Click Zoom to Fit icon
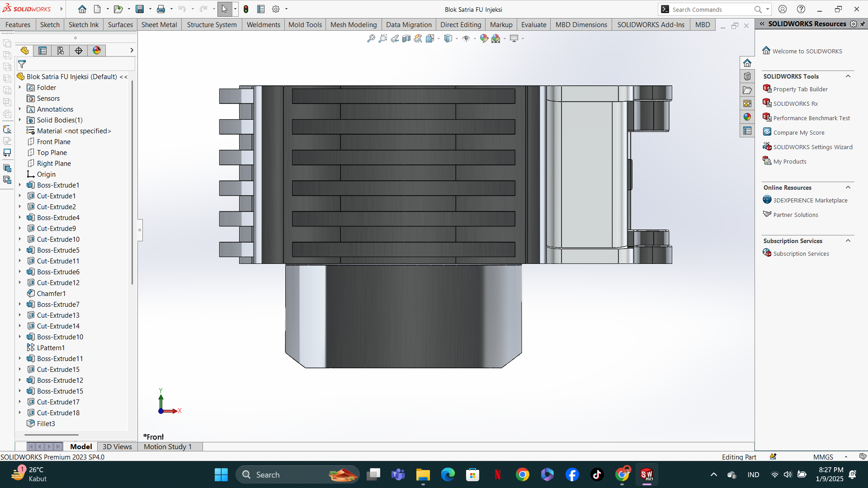 pyautogui.click(x=371, y=39)
